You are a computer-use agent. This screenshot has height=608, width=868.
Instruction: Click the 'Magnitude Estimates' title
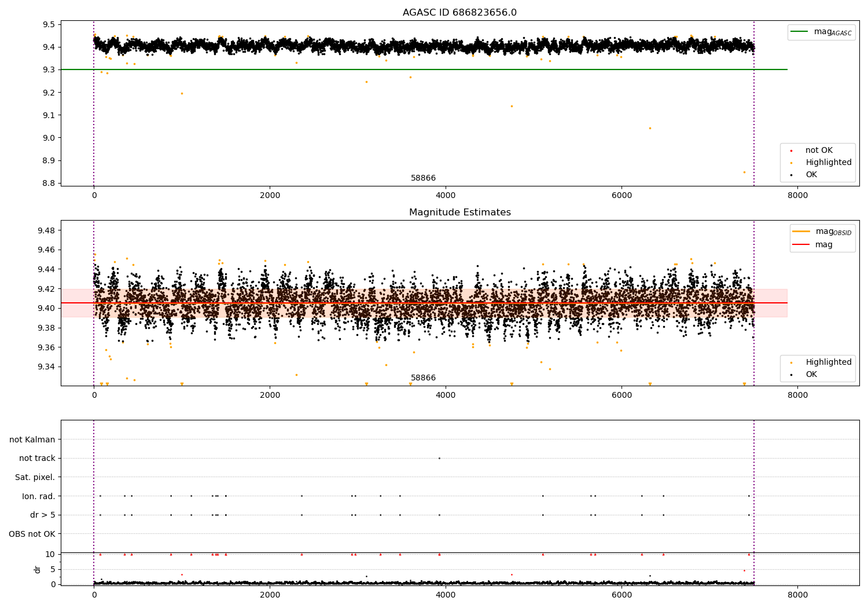(x=459, y=213)
